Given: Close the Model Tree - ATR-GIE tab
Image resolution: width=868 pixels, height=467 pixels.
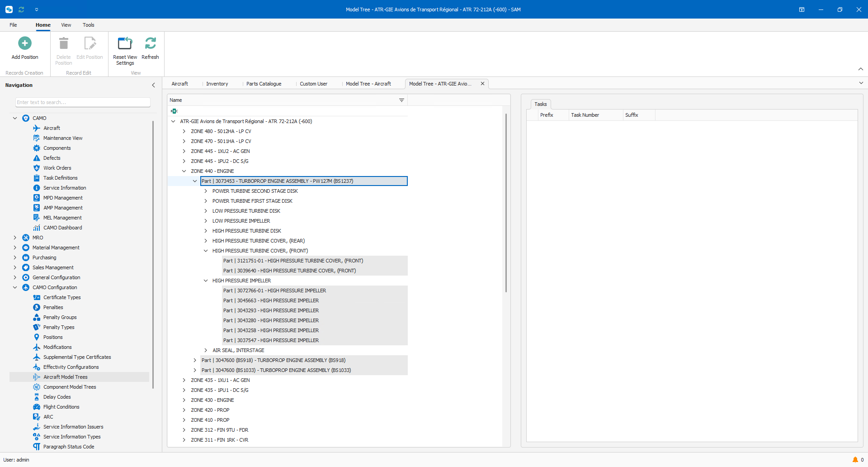Looking at the screenshot, I should pos(482,84).
